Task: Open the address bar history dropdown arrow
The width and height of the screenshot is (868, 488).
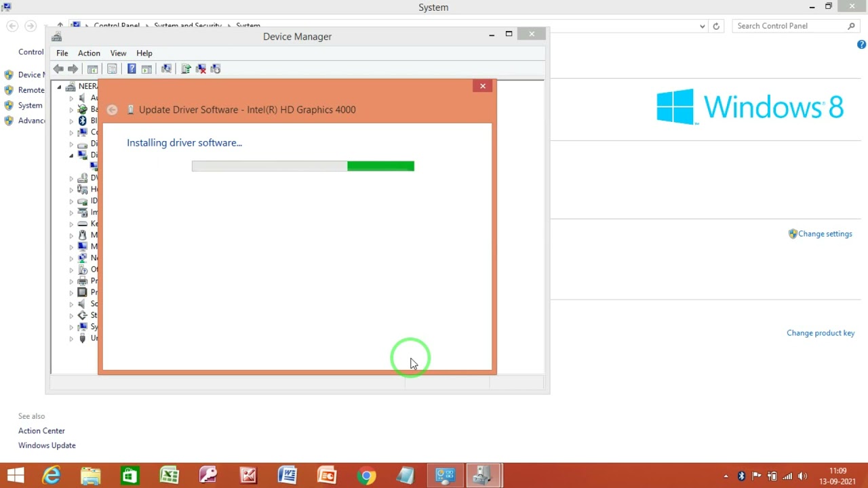Action: point(703,26)
